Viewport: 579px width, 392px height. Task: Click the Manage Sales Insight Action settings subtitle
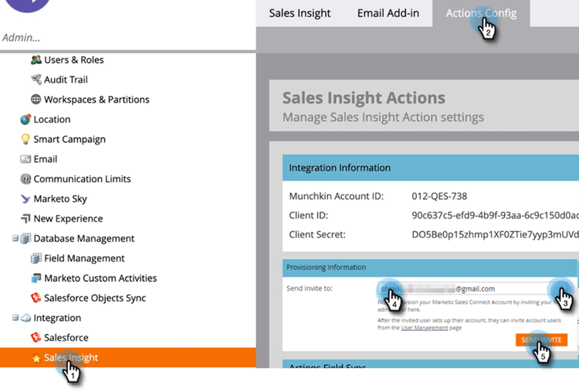pyautogui.click(x=383, y=117)
